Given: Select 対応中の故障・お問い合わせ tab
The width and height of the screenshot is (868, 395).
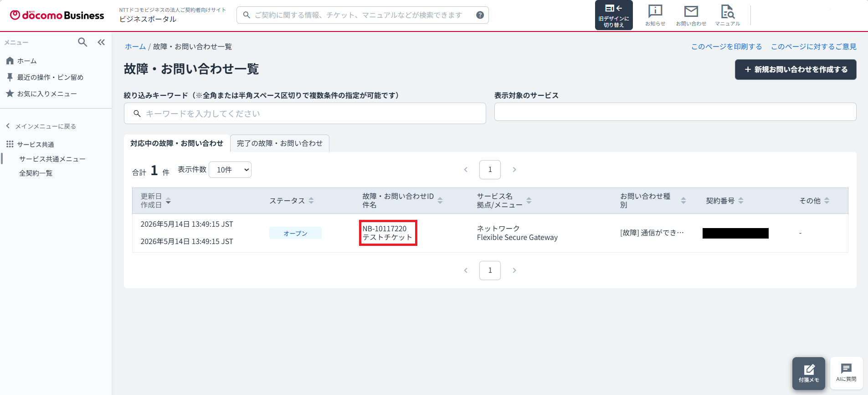Looking at the screenshot, I should [x=177, y=143].
